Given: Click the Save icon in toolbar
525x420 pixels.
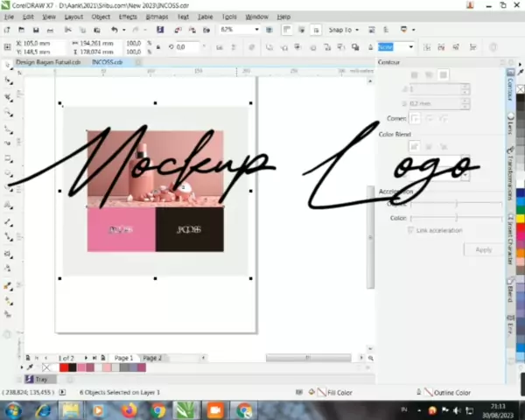Looking at the screenshot, I should tap(35, 30).
